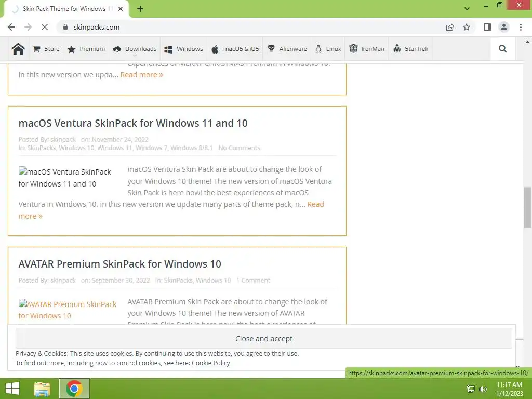Click the AVATAR Premium SkinPack thumbnail image
The image size is (532, 399).
pyautogui.click(x=68, y=310)
